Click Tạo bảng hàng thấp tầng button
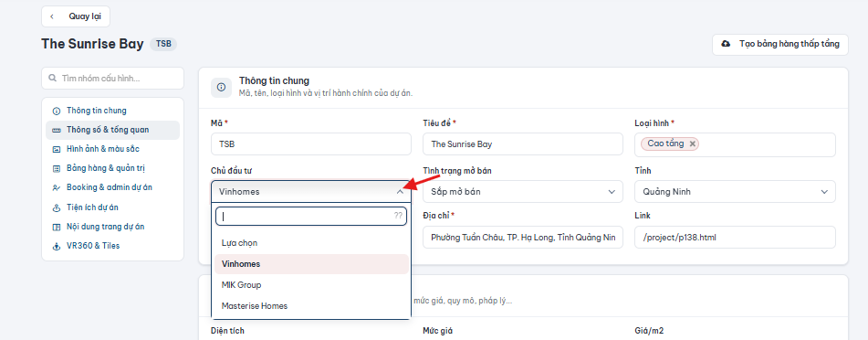 pyautogui.click(x=780, y=45)
